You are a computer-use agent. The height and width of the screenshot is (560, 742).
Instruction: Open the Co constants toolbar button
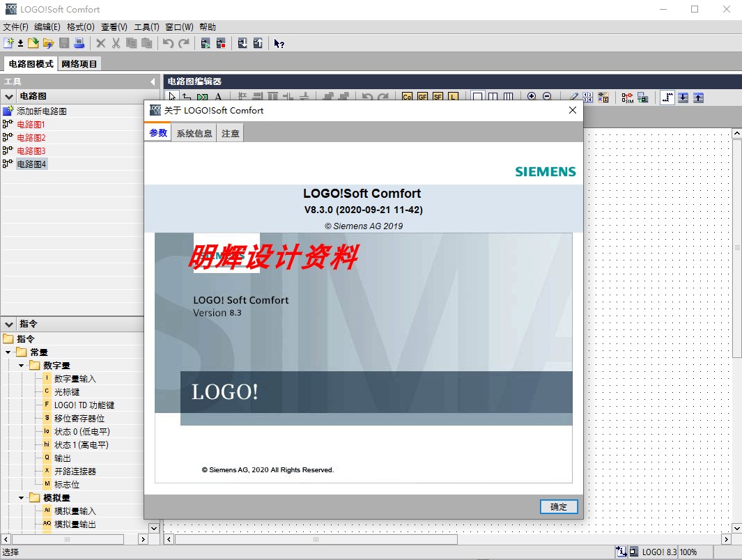pyautogui.click(x=407, y=97)
